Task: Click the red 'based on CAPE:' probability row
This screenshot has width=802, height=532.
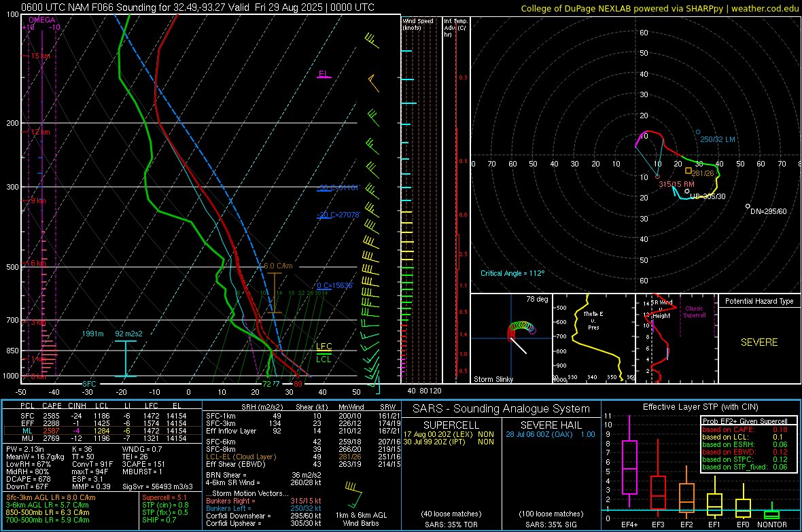Action: (745, 429)
